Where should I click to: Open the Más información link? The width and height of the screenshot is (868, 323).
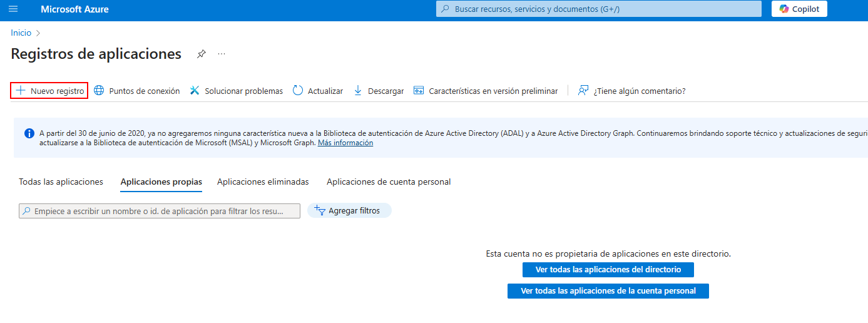point(345,143)
